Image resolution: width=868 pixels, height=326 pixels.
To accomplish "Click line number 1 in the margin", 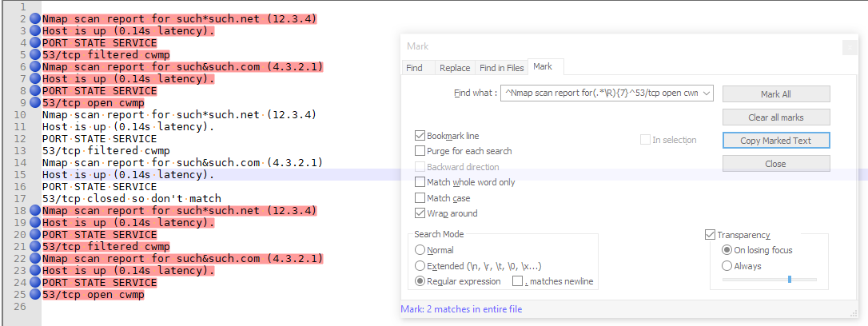I will pyautogui.click(x=22, y=7).
